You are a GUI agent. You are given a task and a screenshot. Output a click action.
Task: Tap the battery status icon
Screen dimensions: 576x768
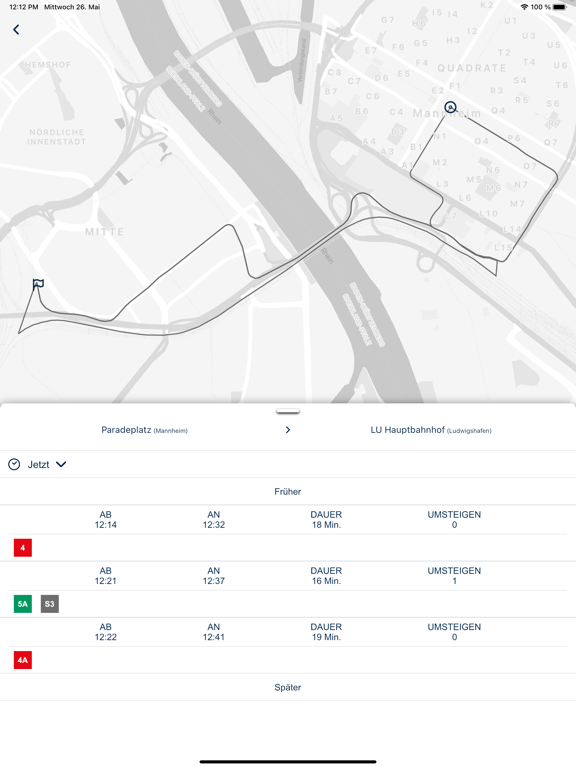pyautogui.click(x=559, y=7)
